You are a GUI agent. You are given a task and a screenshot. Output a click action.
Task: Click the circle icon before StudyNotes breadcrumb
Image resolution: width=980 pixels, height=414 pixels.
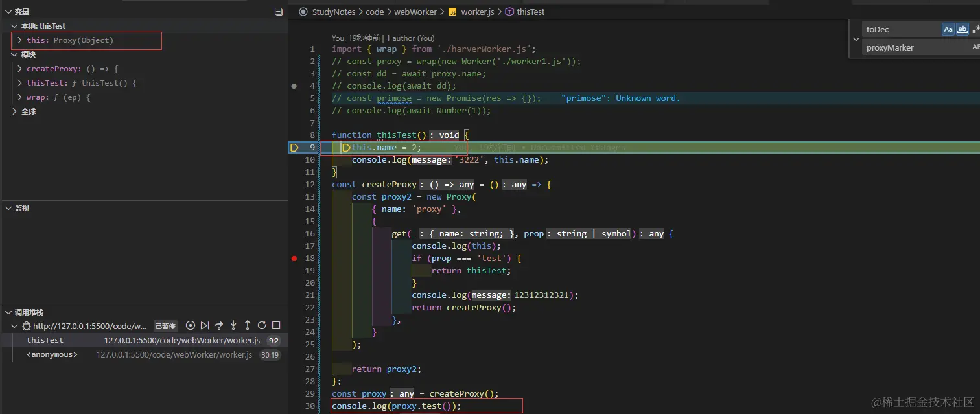coord(303,12)
